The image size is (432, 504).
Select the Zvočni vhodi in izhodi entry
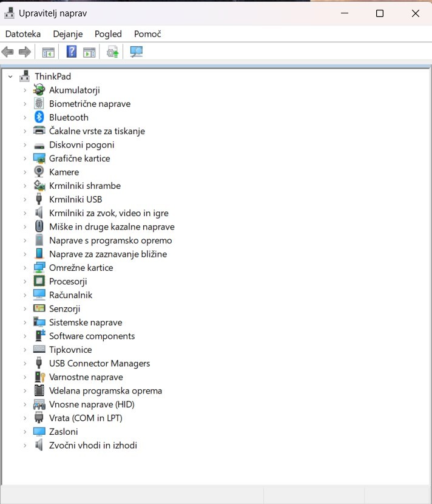tap(93, 445)
